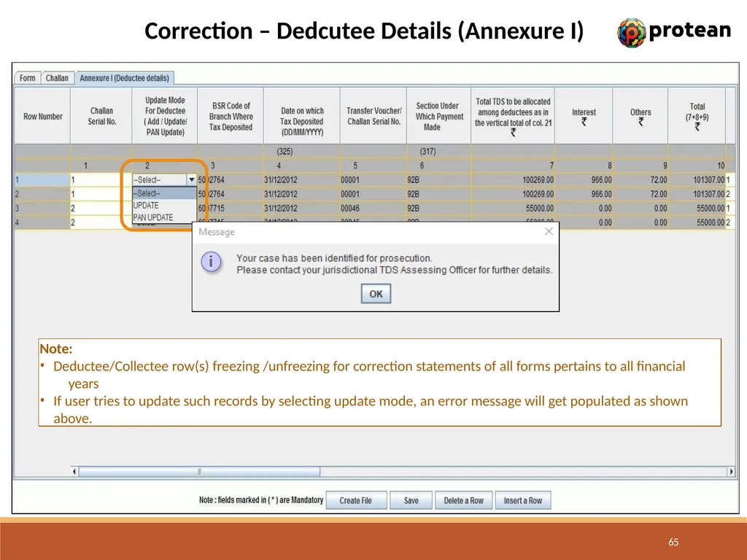This screenshot has height=560, width=747.
Task: Click the (317) sub-header cell
Action: (x=438, y=152)
